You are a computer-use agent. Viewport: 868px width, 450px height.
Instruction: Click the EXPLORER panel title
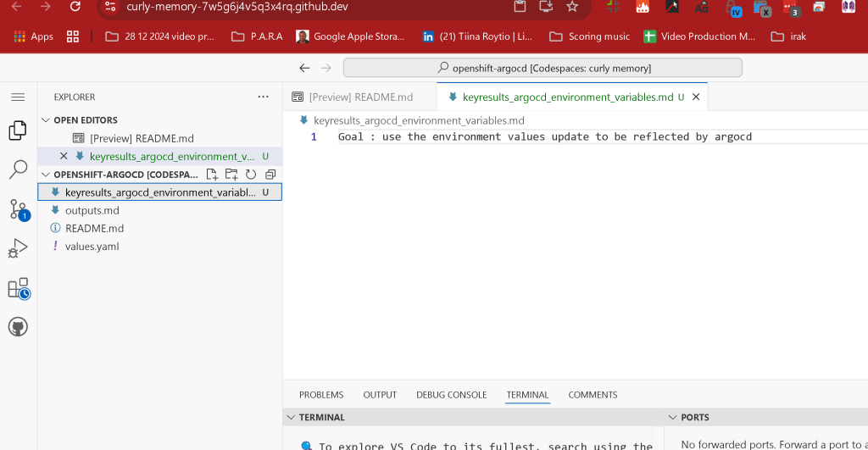pyautogui.click(x=75, y=97)
